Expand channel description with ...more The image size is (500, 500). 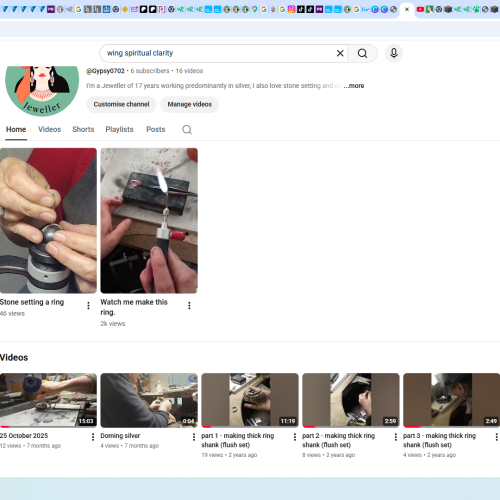(x=354, y=86)
